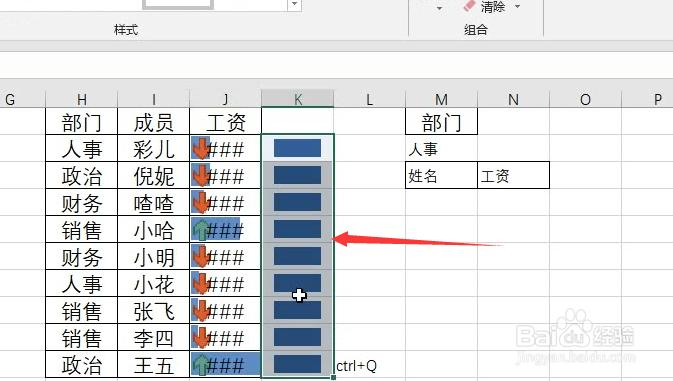Screen dimensions: 673x381
Task: Click the 政治 cell in 倪妮 row
Action: [x=82, y=175]
